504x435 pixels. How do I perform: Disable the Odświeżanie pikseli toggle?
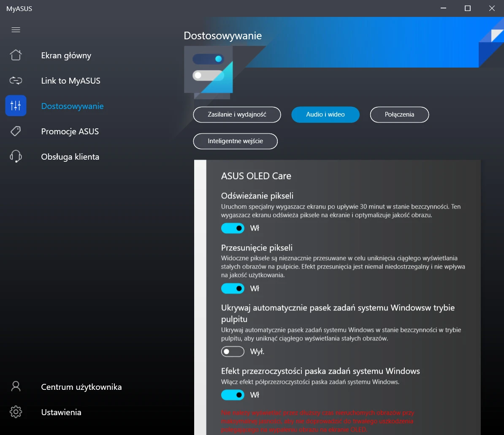pyautogui.click(x=233, y=228)
